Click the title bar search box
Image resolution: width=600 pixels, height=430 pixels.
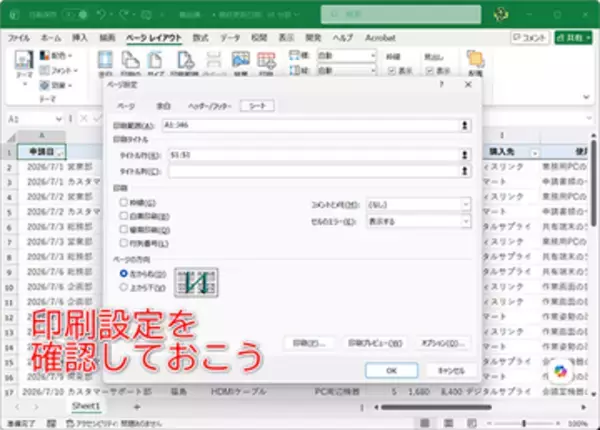pyautogui.click(x=401, y=15)
